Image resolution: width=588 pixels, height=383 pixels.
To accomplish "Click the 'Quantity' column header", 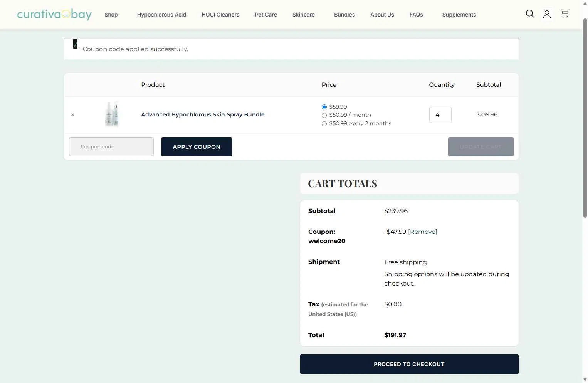I will pyautogui.click(x=442, y=85).
